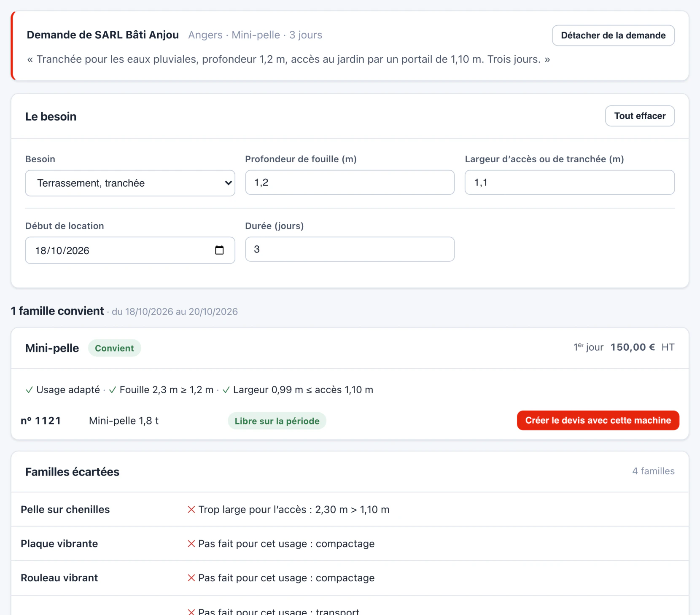This screenshot has height=615, width=700.
Task: Click the green Convient badge
Action: (x=114, y=348)
